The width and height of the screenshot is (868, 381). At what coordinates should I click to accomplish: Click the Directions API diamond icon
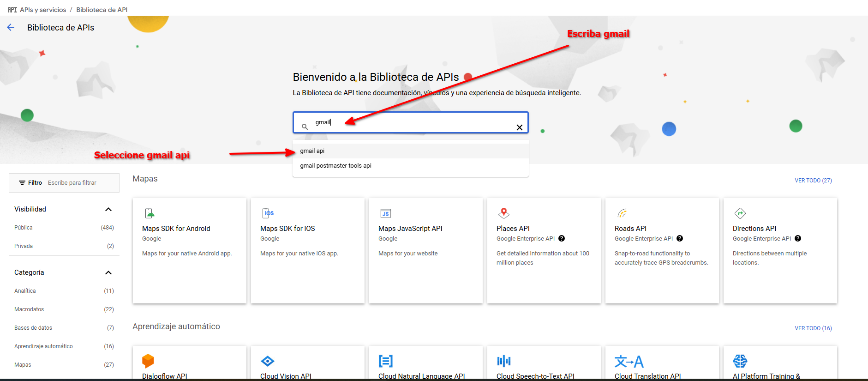pyautogui.click(x=740, y=213)
